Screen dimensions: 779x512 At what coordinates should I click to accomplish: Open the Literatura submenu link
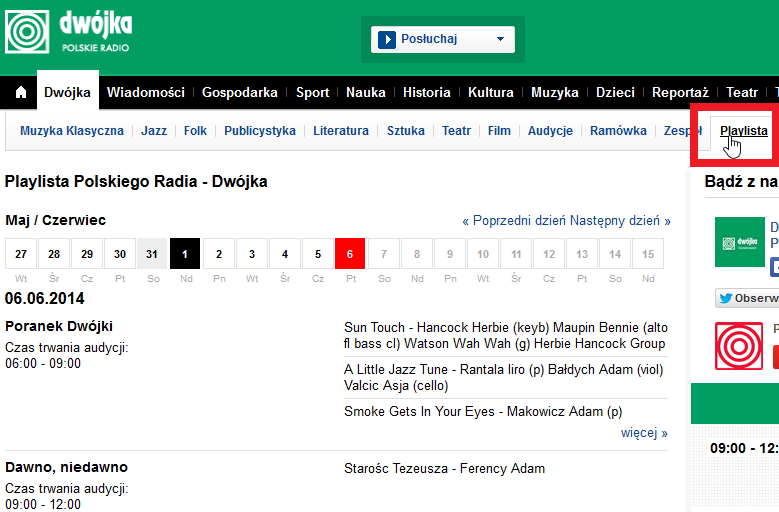pos(341,131)
